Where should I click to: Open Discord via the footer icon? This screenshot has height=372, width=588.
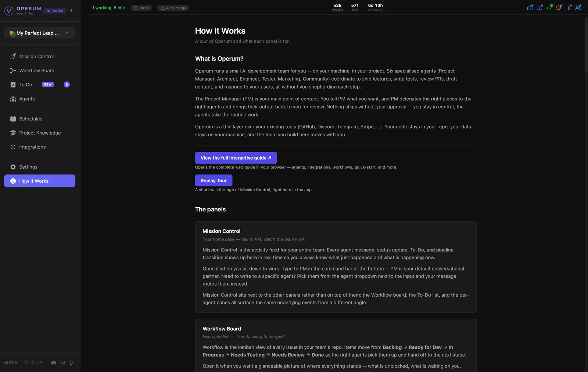point(54,362)
